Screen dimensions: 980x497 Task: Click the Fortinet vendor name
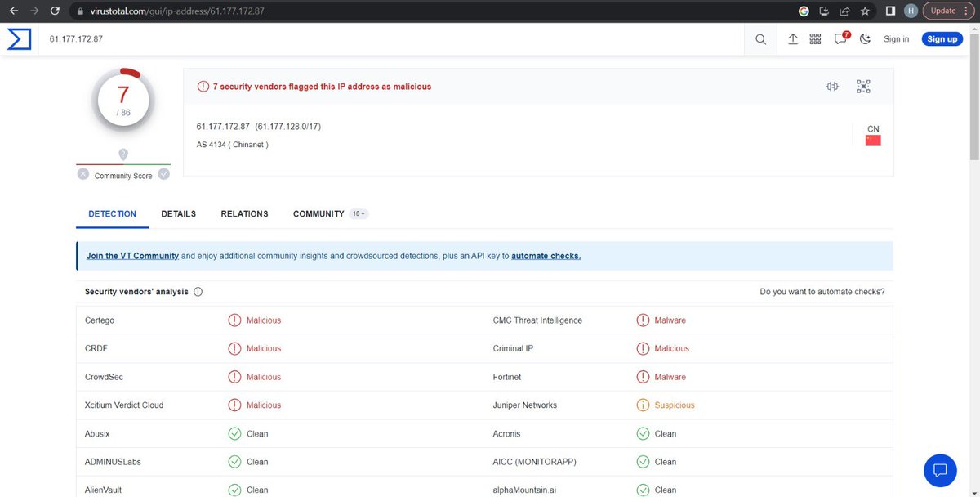[507, 377]
